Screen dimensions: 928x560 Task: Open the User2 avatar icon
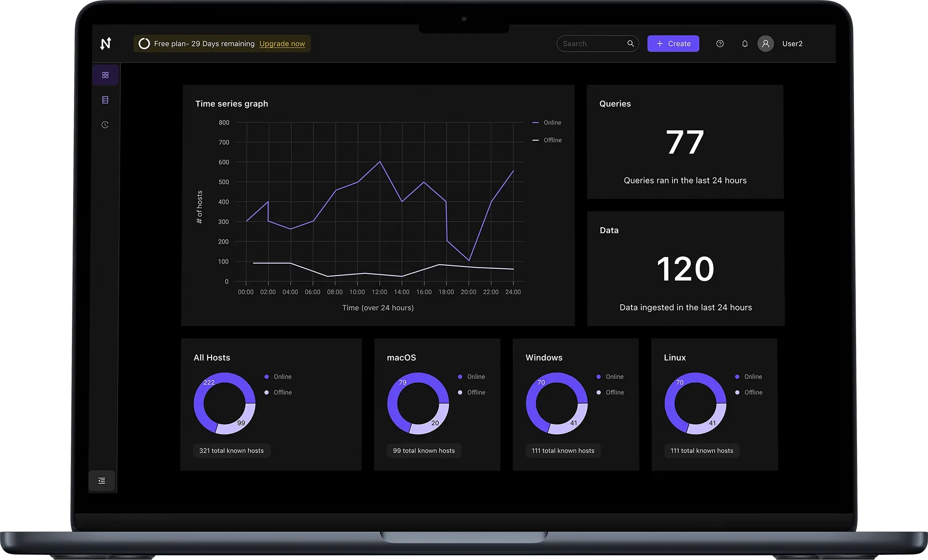[766, 43]
